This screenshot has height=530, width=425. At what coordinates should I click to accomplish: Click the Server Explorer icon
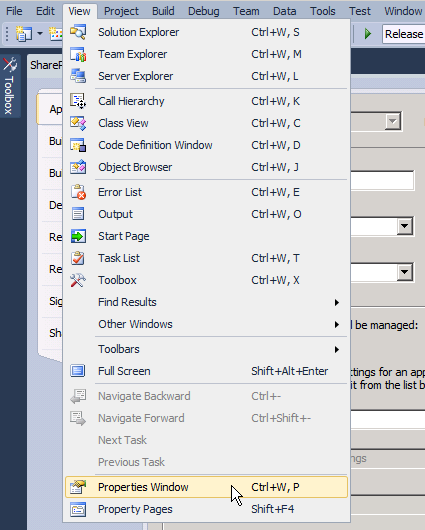tap(78, 76)
